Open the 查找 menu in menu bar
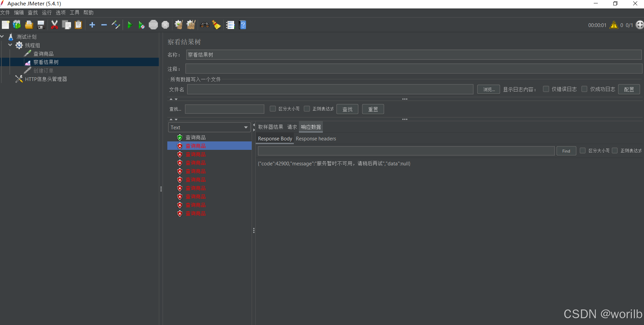The height and width of the screenshot is (325, 644). tap(33, 12)
